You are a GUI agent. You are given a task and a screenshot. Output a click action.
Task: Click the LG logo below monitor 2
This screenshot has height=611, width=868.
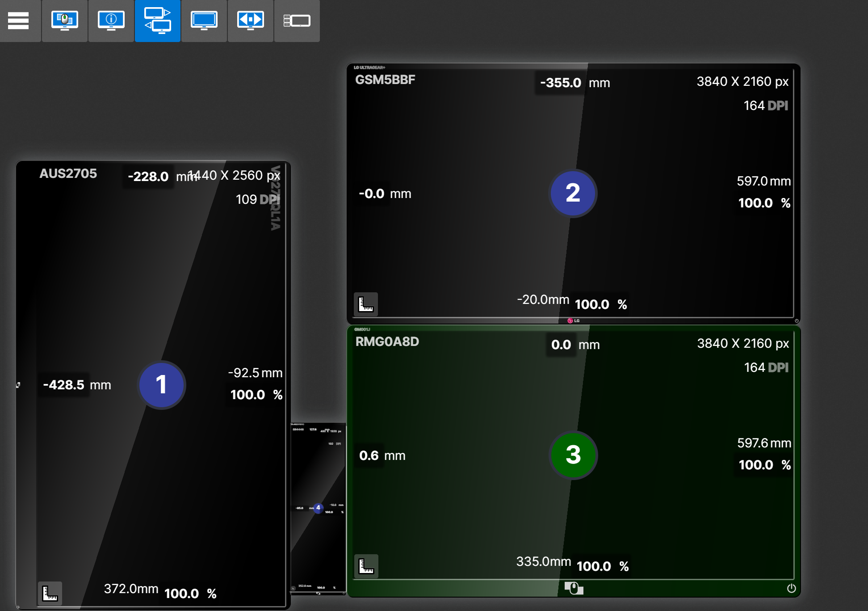pyautogui.click(x=574, y=320)
